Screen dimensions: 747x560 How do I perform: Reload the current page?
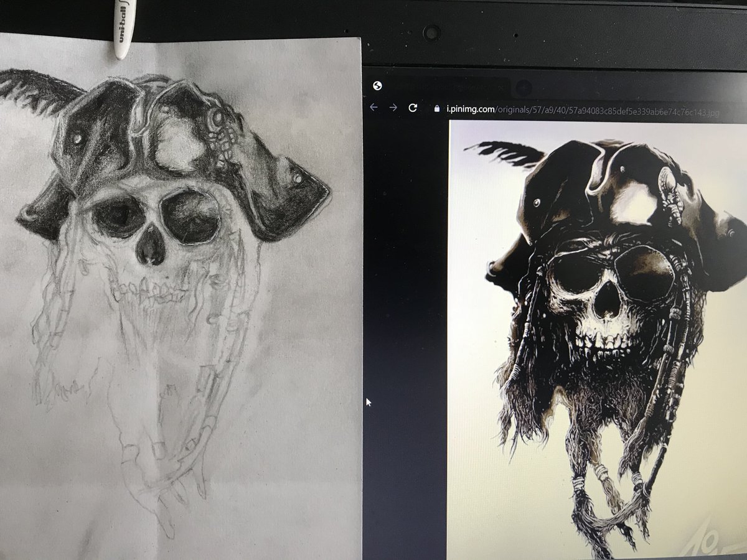[x=412, y=108]
